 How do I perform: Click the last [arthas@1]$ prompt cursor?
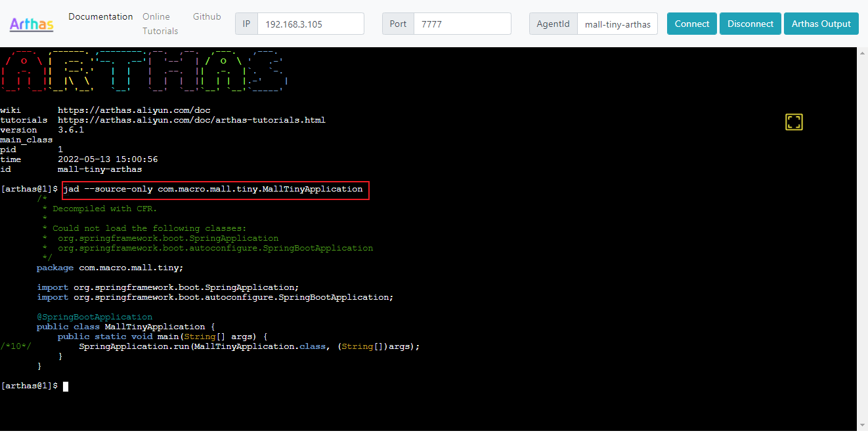point(66,386)
